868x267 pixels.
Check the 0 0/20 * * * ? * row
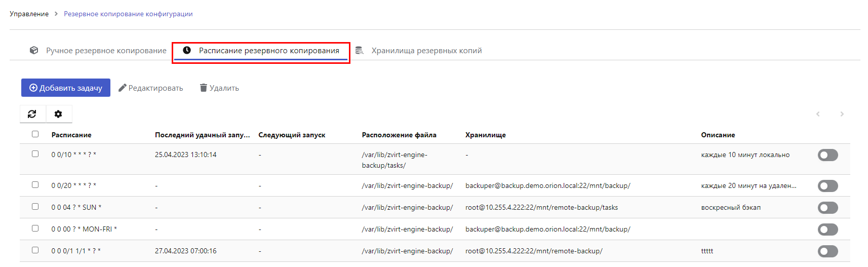(x=35, y=185)
